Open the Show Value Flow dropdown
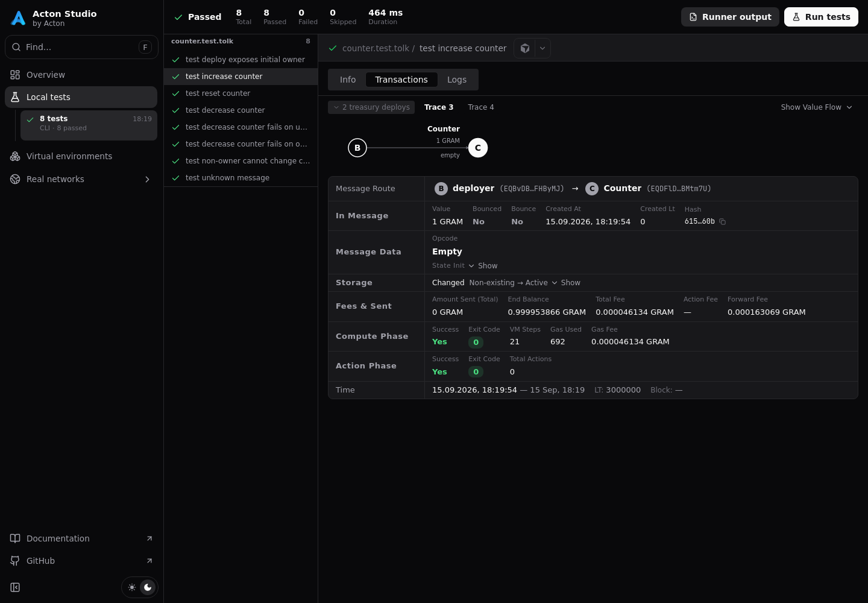Viewport: 868px width, 603px height. coord(816,107)
